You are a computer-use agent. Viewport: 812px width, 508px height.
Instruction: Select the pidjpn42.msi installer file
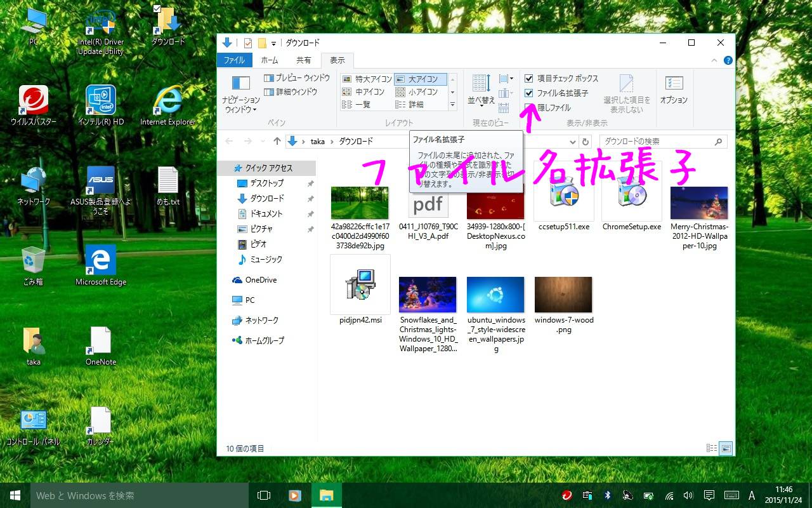(360, 290)
